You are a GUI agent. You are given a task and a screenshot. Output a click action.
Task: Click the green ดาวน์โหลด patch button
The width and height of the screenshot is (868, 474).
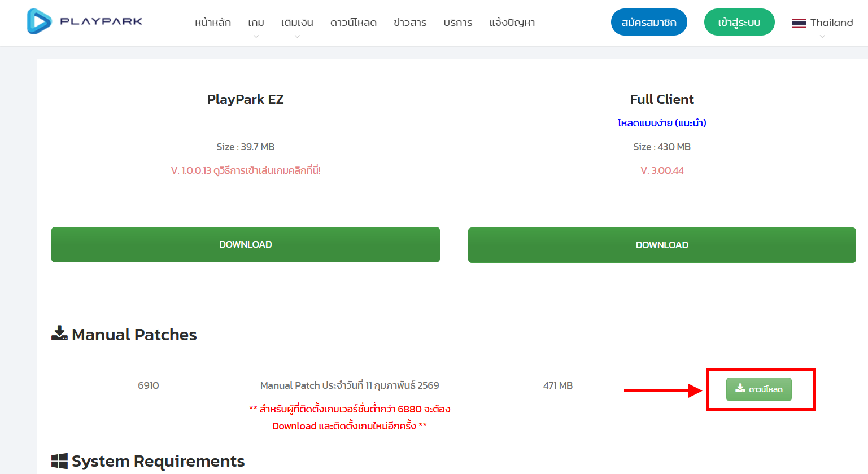click(x=759, y=389)
